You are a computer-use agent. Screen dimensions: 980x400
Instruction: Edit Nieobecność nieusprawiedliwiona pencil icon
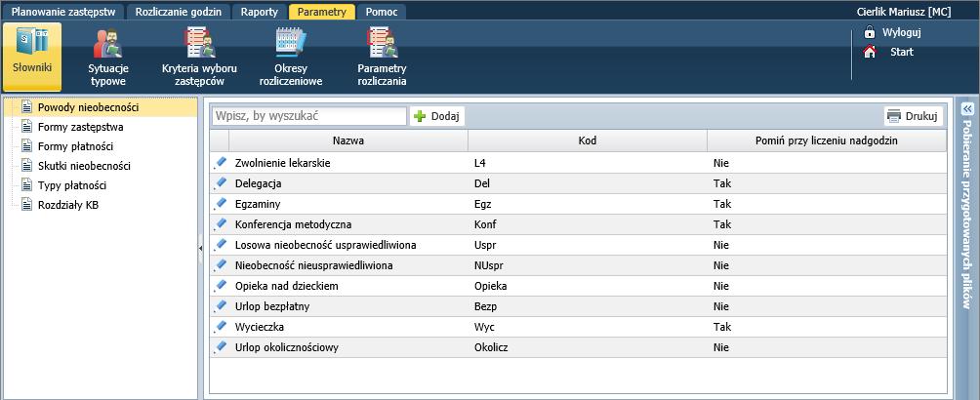220,265
